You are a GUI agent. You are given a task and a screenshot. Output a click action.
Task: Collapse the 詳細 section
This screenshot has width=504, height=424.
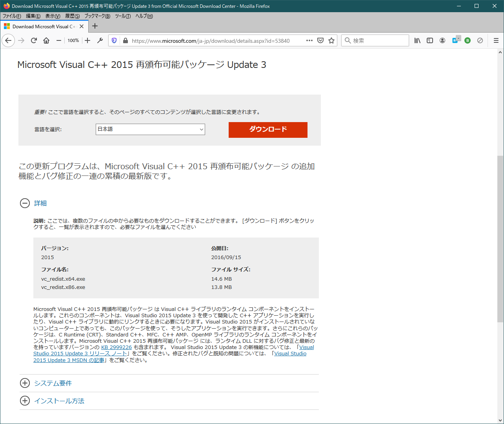coord(25,203)
